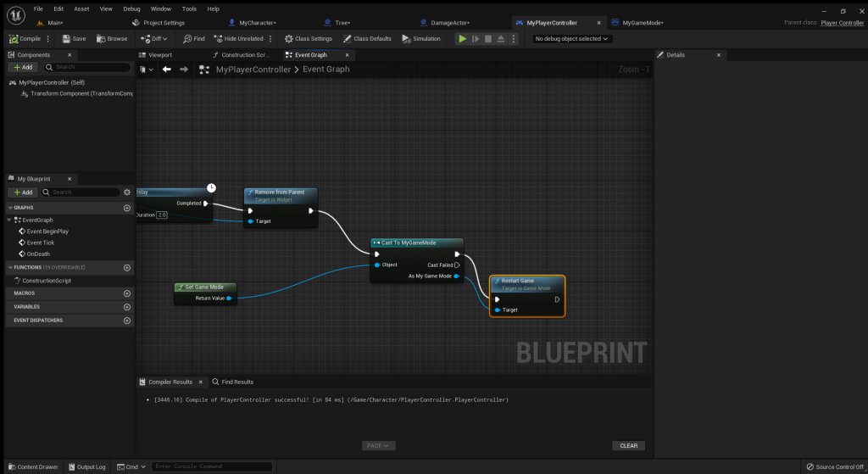Open play mode options three-dot menu
The image size is (868, 474).
click(513, 39)
